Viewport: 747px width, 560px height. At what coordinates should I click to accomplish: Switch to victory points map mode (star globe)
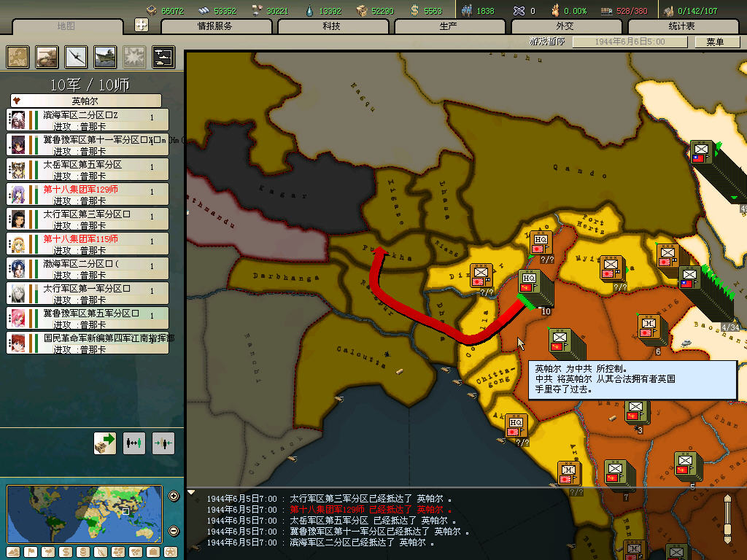tap(171, 553)
